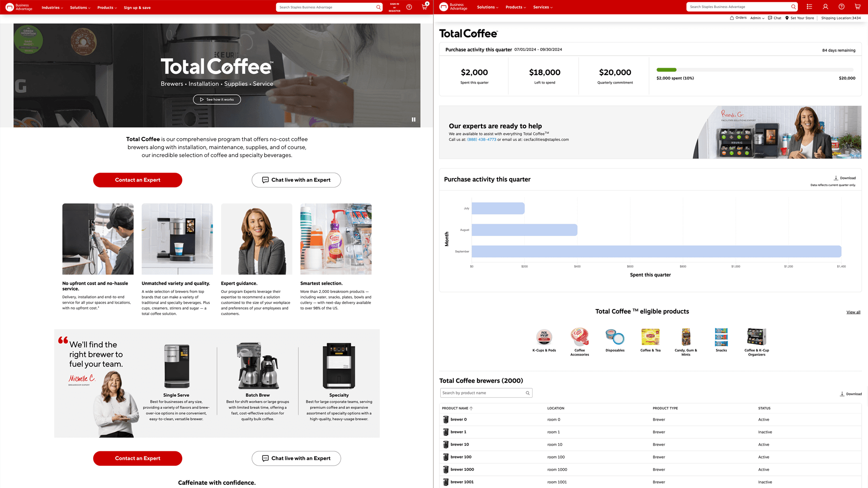Expand the Services menu in right header
Viewport: 868px width, 488px height.
coord(542,7)
